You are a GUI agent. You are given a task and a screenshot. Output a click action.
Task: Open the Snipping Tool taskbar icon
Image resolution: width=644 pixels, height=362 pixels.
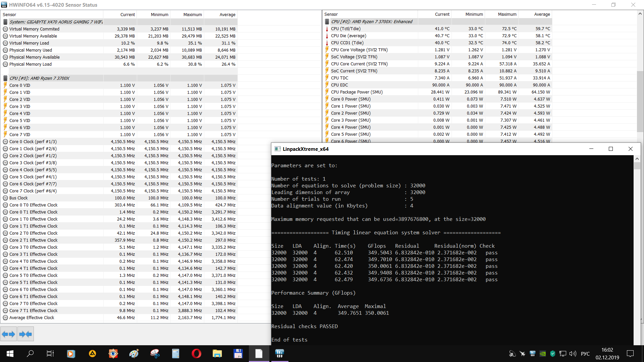(155, 353)
